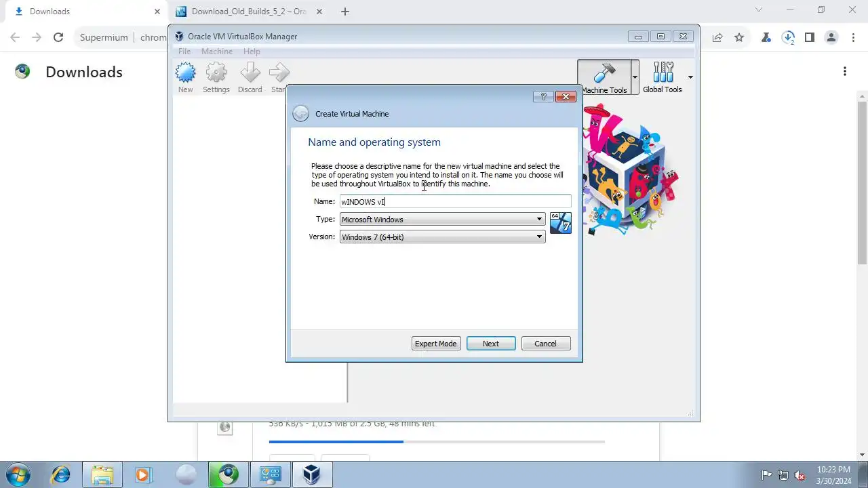Screen dimensions: 868x488
Task: Open Windows Media Player taskbar icon
Action: tap(142, 474)
